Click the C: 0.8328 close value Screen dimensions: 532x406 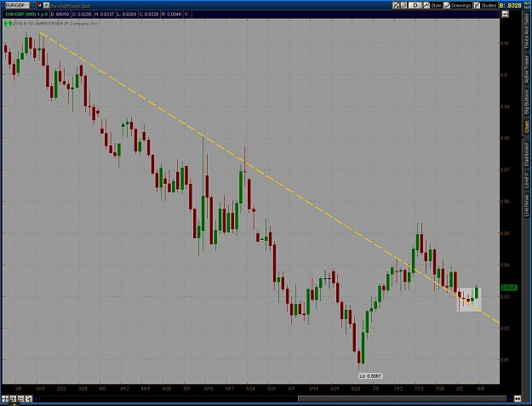coord(149,14)
